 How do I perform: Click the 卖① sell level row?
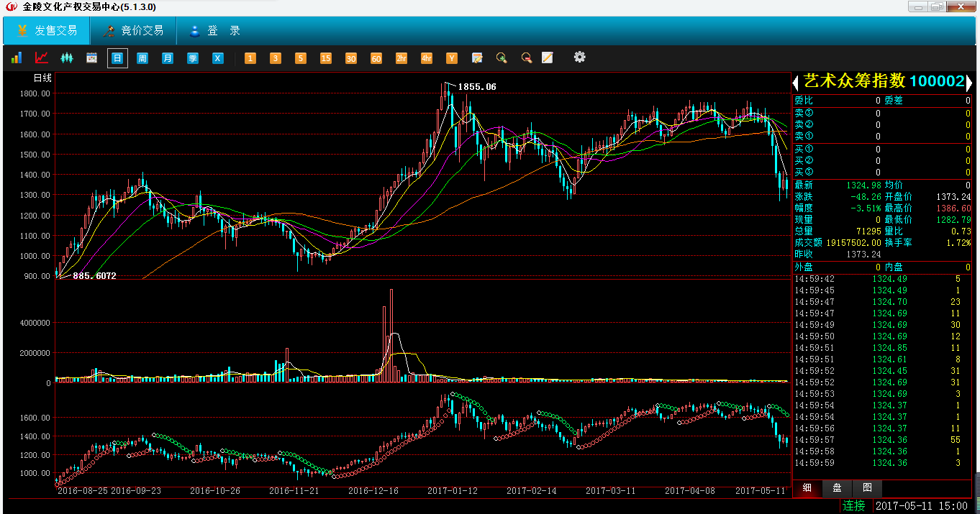882,136
